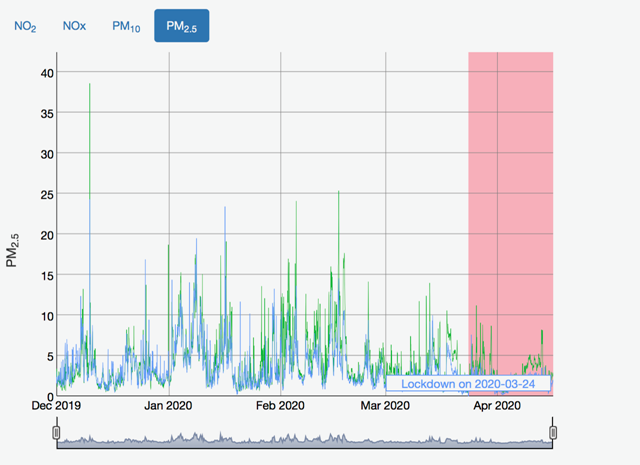
Task: Open the NOx pollutant tab
Action: (x=73, y=26)
